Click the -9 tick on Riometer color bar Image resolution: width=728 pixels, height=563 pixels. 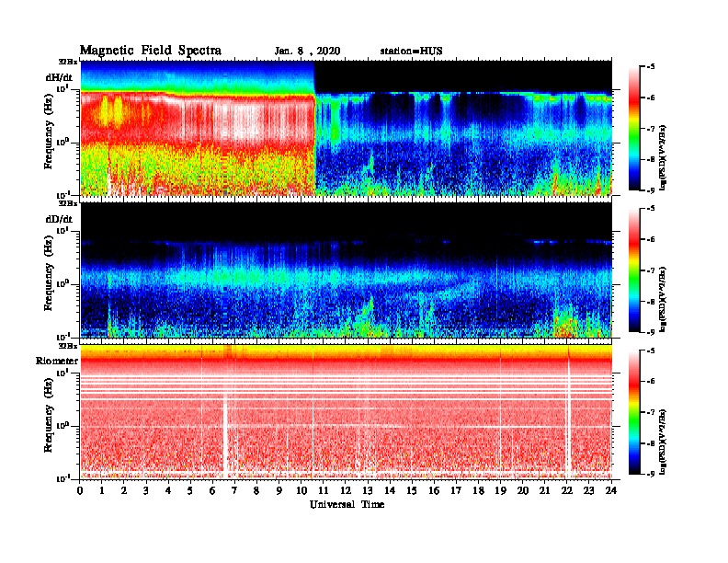(x=651, y=474)
